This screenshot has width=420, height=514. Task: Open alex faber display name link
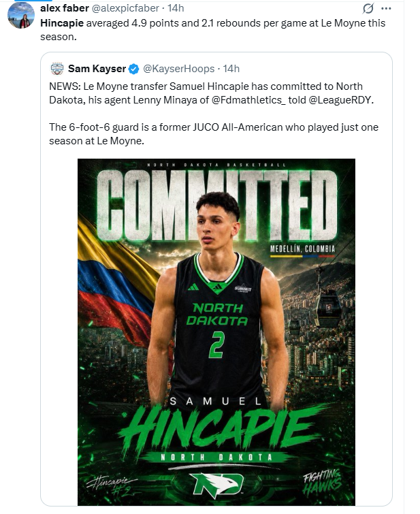coord(65,8)
